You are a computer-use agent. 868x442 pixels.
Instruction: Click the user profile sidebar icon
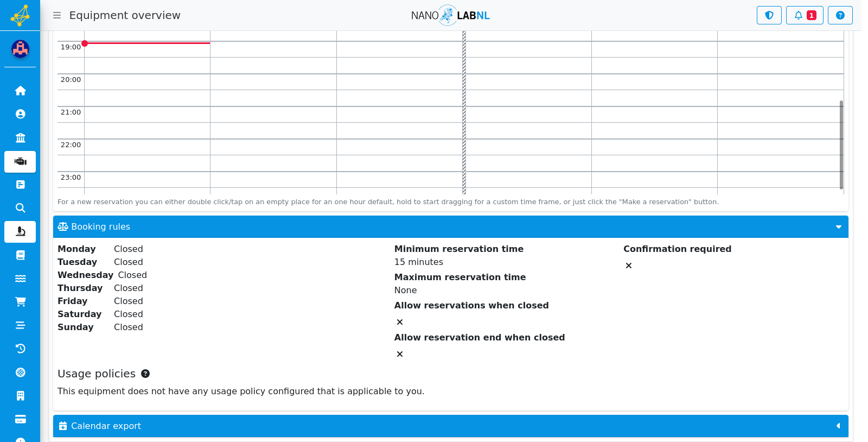pos(20,114)
